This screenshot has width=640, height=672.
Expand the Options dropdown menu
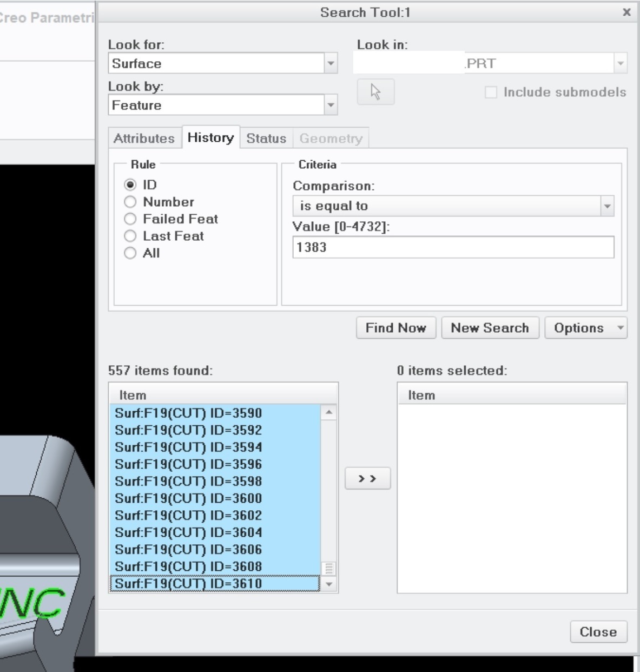pyautogui.click(x=586, y=328)
